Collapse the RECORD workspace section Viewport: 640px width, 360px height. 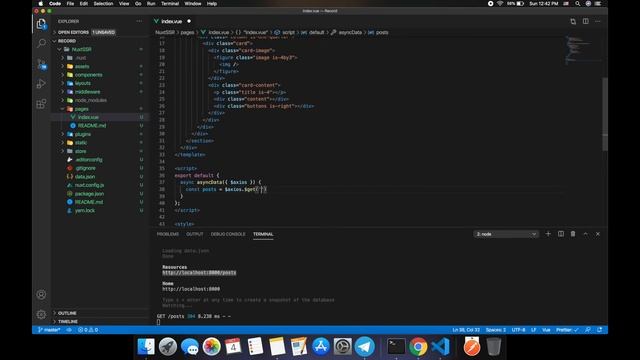coord(67,41)
